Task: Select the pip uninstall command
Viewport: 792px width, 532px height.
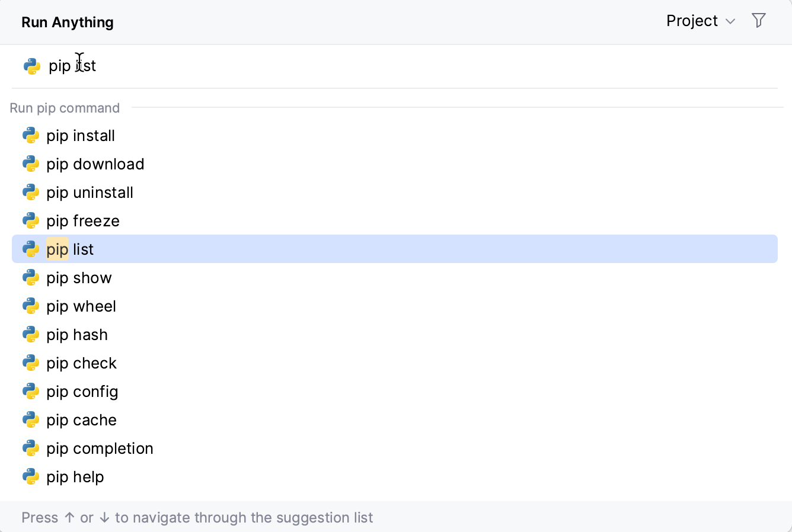Action: pyautogui.click(x=90, y=193)
